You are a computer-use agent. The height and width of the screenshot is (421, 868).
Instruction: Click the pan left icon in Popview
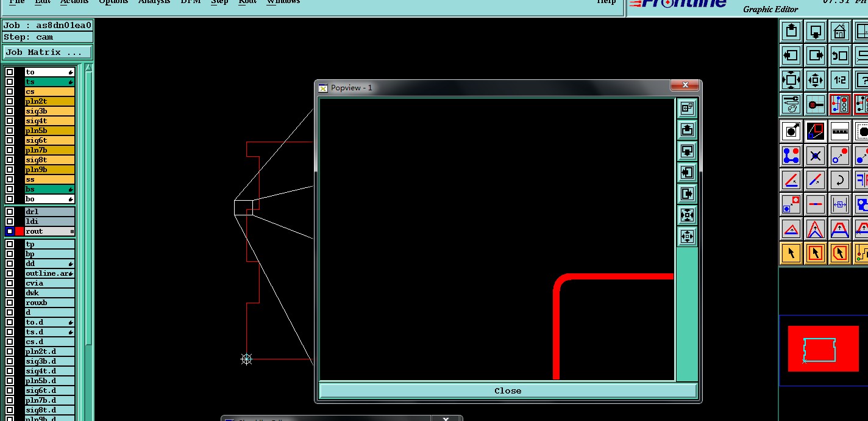click(x=687, y=173)
